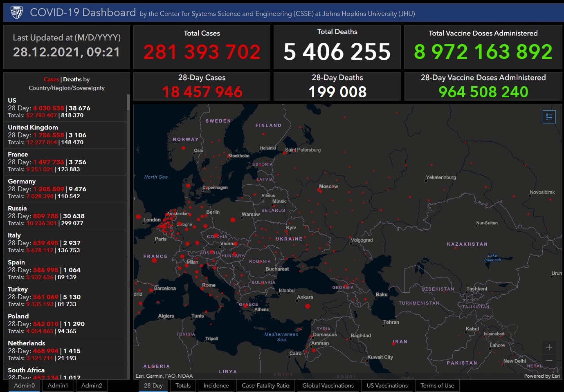The width and height of the screenshot is (564, 392).
Task: Open the map legend icon
Action: click(549, 117)
